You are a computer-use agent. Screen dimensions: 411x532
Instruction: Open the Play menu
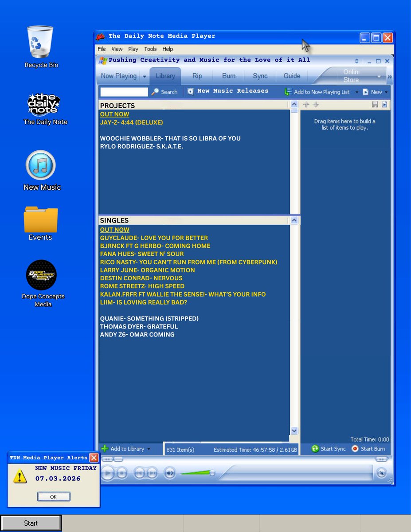[133, 49]
